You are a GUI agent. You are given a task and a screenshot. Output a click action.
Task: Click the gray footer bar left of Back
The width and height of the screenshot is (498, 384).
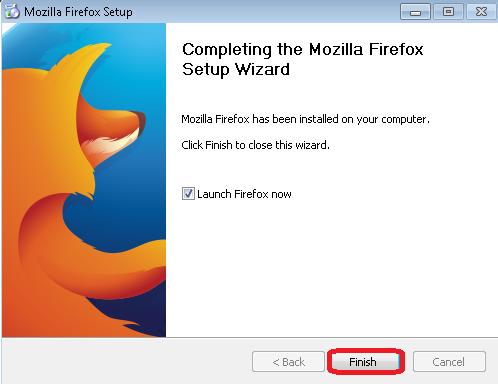coord(127,361)
